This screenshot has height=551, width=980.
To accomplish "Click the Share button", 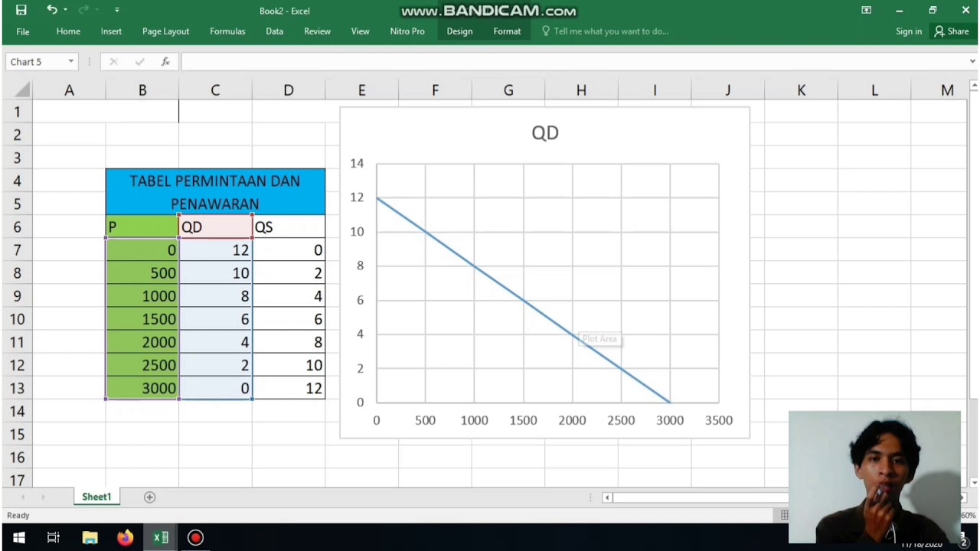I will click(x=951, y=31).
